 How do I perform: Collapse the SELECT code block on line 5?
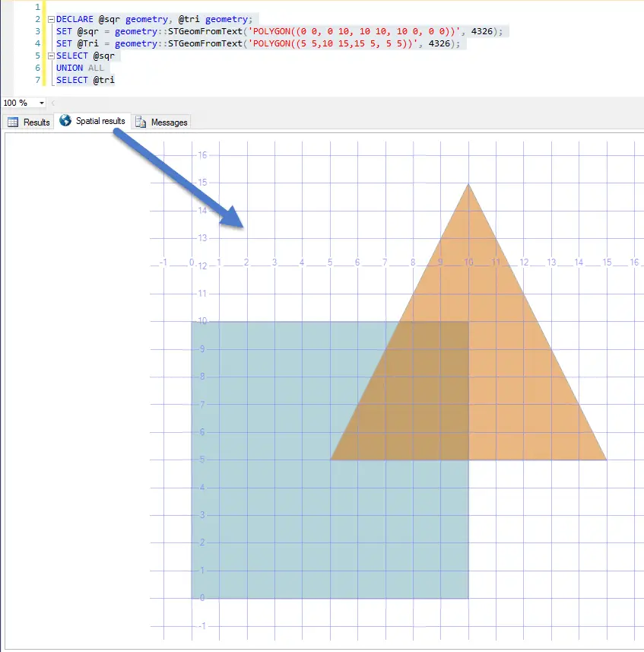[51, 56]
